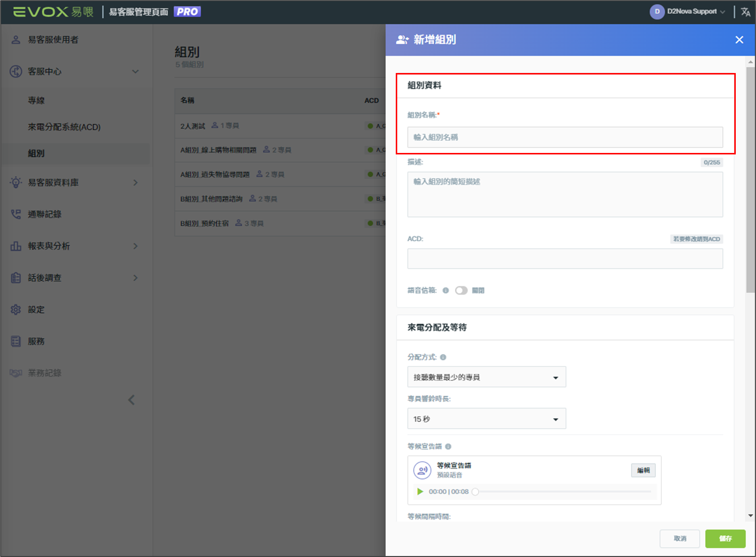This screenshot has width=756, height=557.
Task: Open the 接聽數量最少的專員 dropdown
Action: [x=487, y=377]
